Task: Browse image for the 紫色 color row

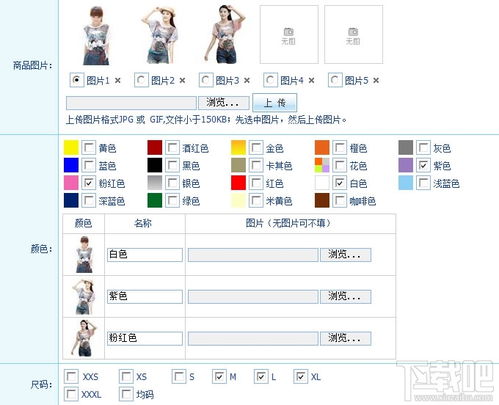Action: pyautogui.click(x=346, y=296)
